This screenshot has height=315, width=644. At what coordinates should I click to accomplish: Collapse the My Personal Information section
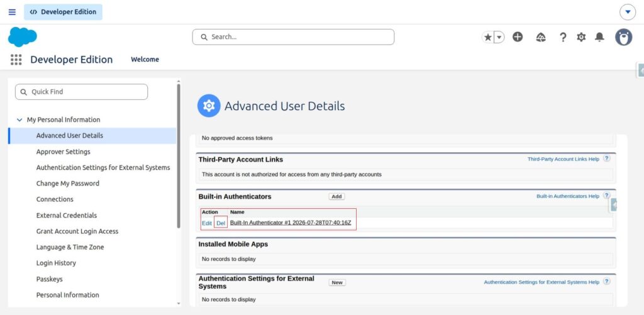19,120
